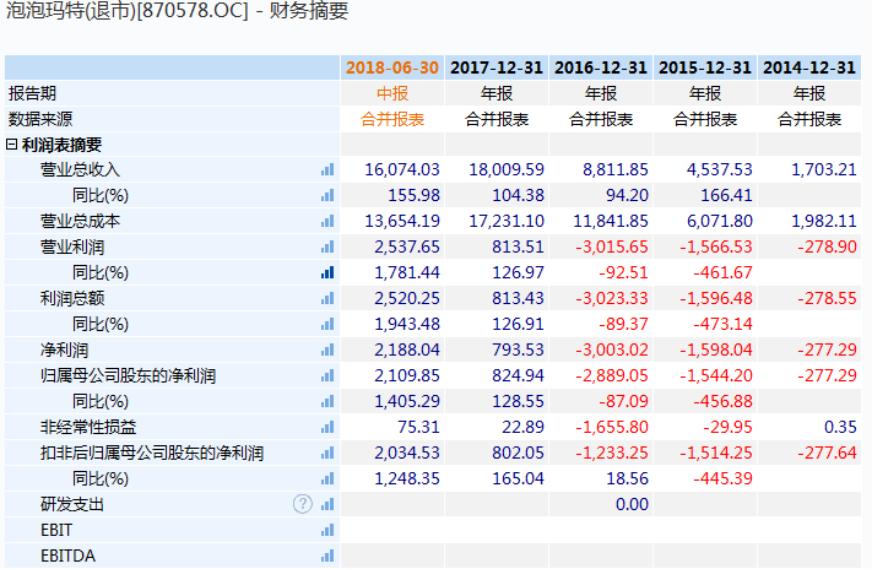
Task: Click the revenue value 16,074.03
Action: point(402,170)
